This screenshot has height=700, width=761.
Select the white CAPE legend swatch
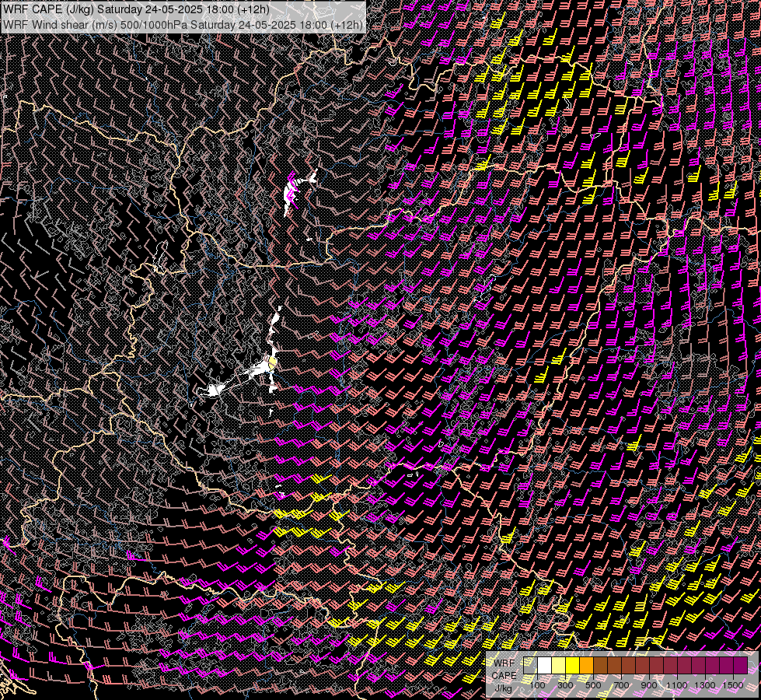click(545, 665)
